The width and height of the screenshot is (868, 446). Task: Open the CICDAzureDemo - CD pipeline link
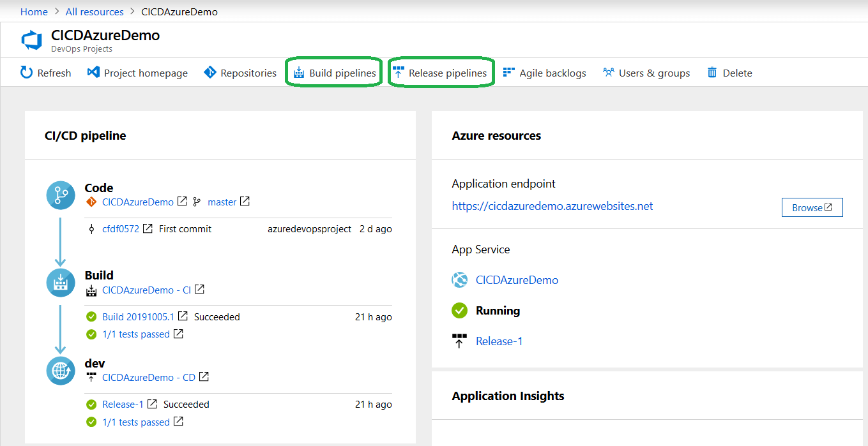pos(149,377)
